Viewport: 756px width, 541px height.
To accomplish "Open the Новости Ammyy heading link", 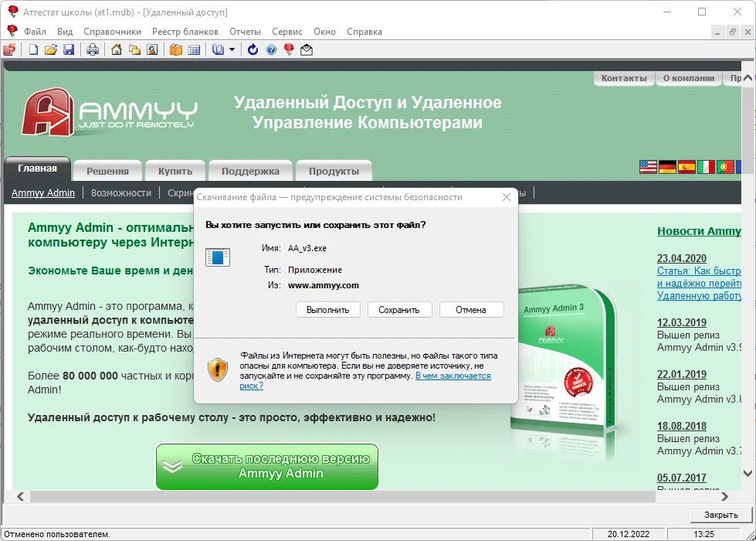I will (699, 231).
